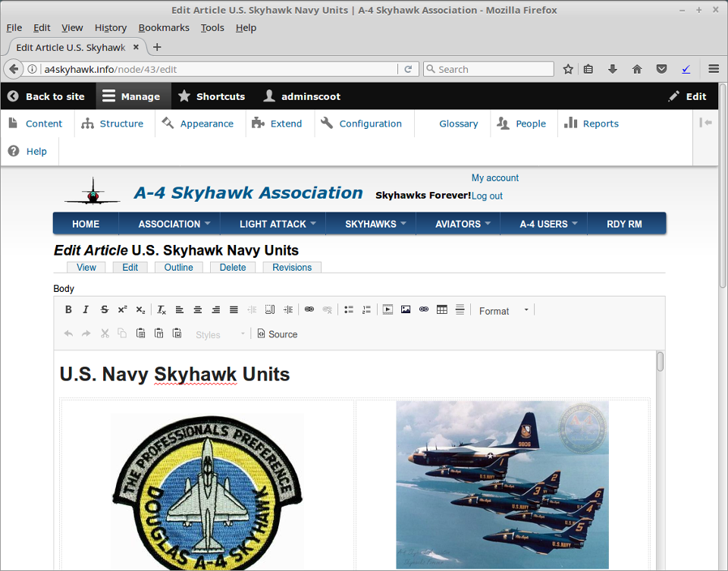Click the second link icon after the image icon
728x571 pixels.
pyautogui.click(x=423, y=309)
